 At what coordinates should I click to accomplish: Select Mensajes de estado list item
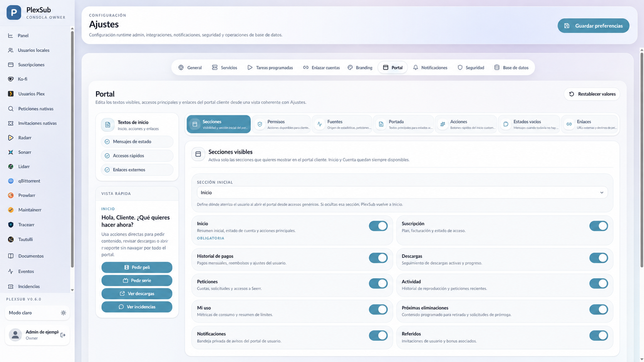click(x=137, y=142)
